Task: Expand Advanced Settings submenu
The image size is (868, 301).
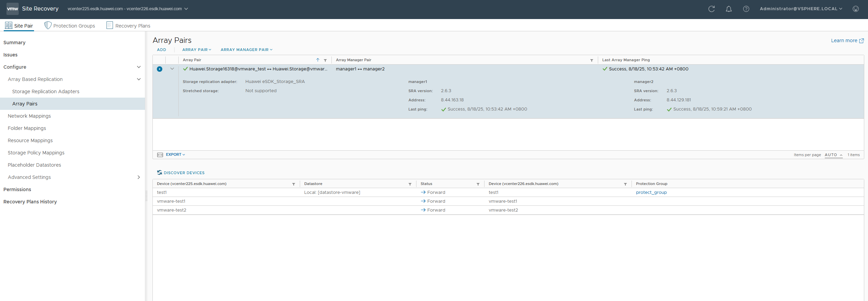Action: point(138,177)
